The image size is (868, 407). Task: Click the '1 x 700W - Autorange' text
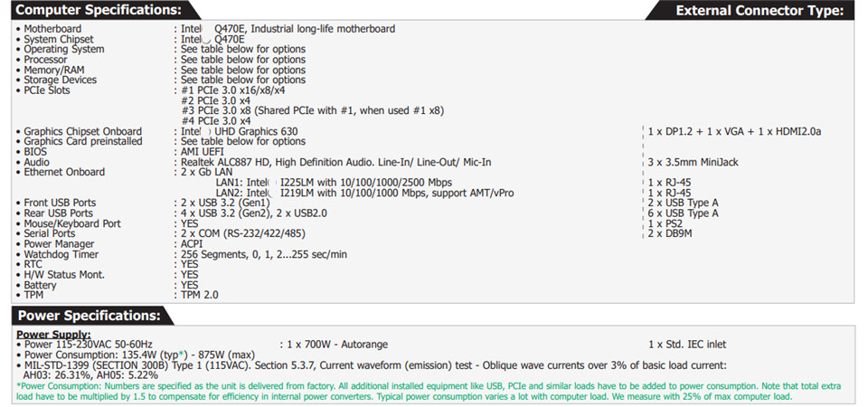tap(338, 345)
